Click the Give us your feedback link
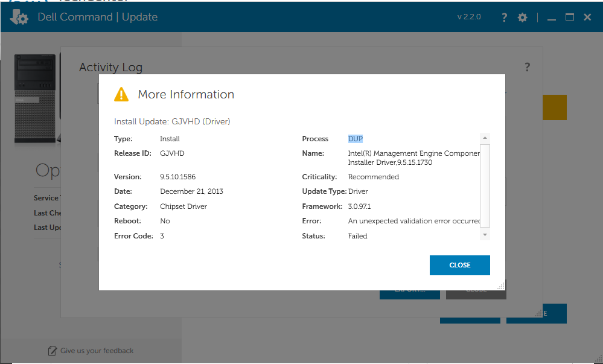603x364 pixels. tap(97, 351)
